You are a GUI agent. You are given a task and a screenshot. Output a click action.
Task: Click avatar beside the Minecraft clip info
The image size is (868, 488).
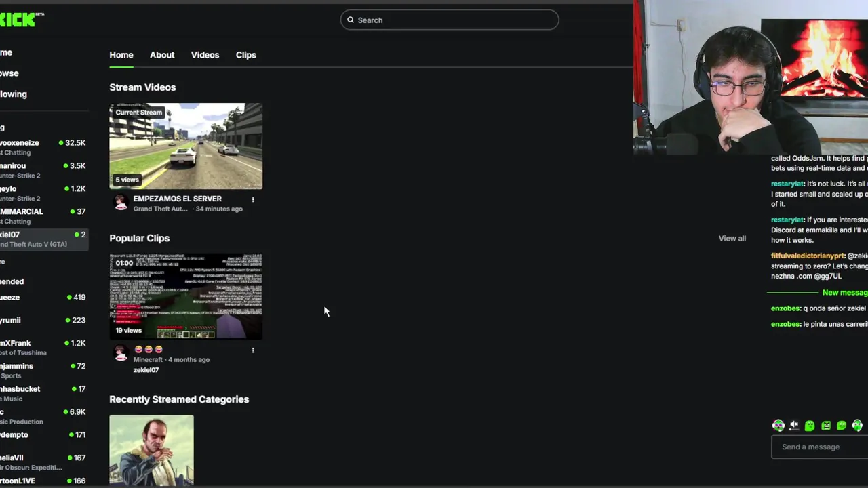click(121, 353)
